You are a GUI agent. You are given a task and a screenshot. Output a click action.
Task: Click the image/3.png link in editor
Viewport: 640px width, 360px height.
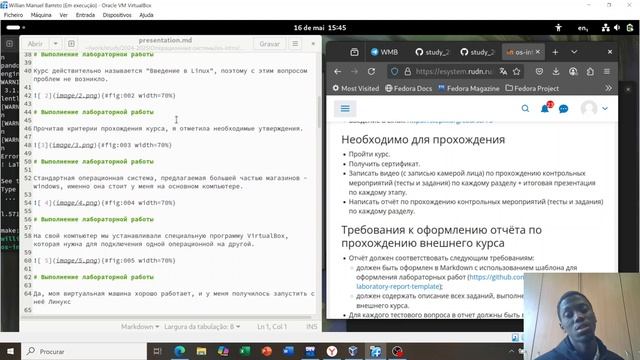(x=74, y=145)
